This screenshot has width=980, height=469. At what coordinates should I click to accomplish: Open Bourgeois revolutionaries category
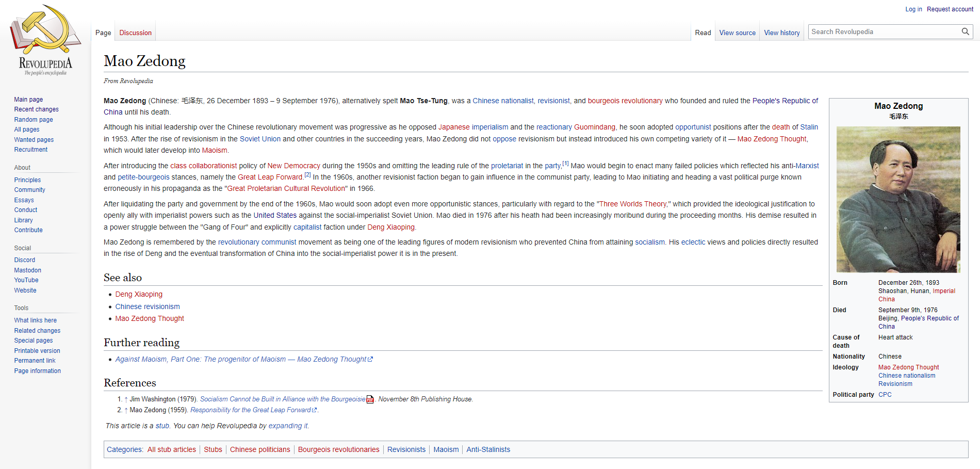coord(338,449)
